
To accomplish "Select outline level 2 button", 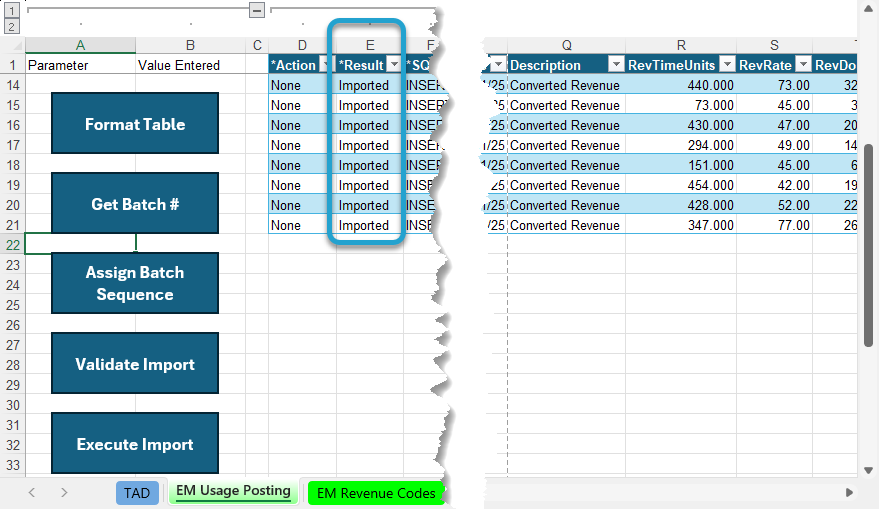I will (11, 26).
